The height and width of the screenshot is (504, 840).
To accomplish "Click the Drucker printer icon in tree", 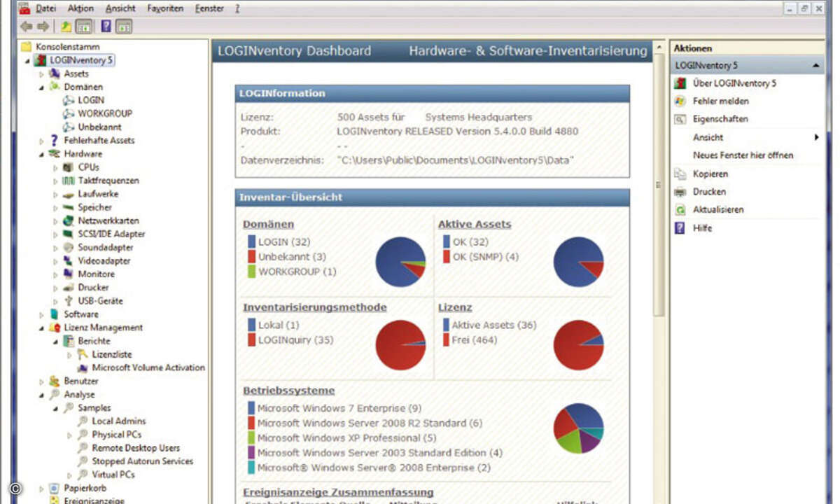I will pyautogui.click(x=68, y=287).
